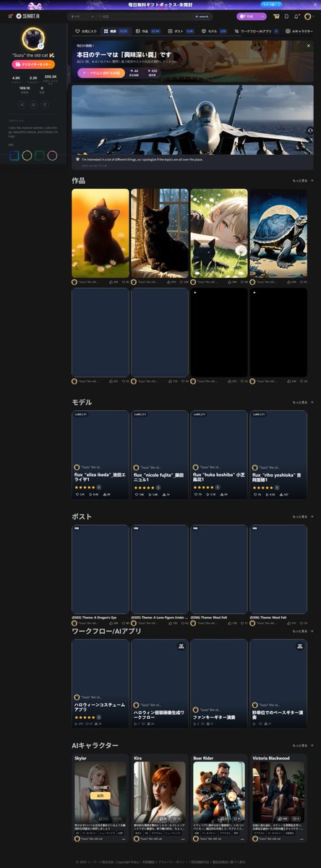Open the Bear Rider AI character card
The height and width of the screenshot is (868, 321).
219,797
